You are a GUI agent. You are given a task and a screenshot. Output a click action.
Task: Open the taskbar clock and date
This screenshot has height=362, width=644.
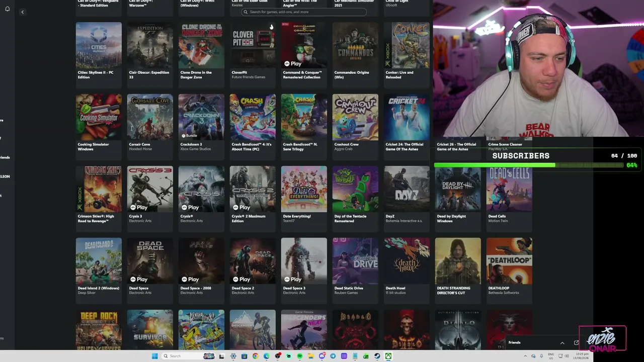[x=582, y=356]
